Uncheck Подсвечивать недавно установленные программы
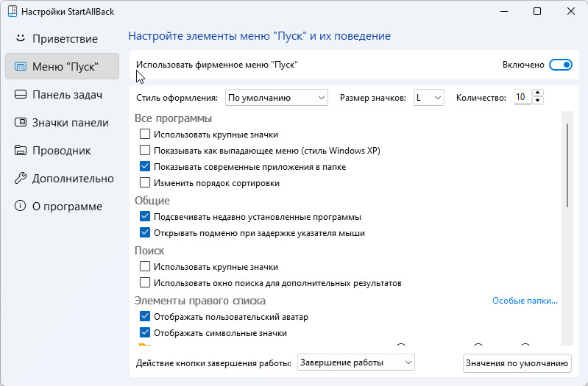The height and width of the screenshot is (386, 588). click(x=145, y=217)
